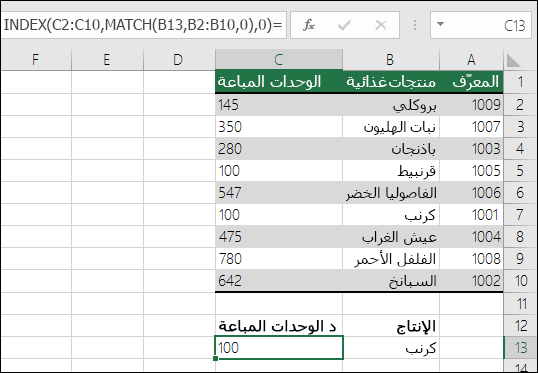Image resolution: width=538 pixels, height=373 pixels.
Task: Click cell قرنبيط
Action: [391, 171]
